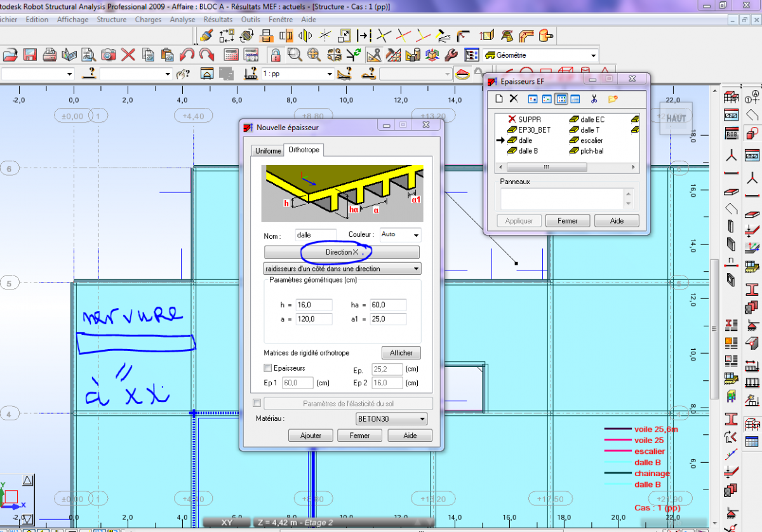Open the Charges menu

pos(149,20)
